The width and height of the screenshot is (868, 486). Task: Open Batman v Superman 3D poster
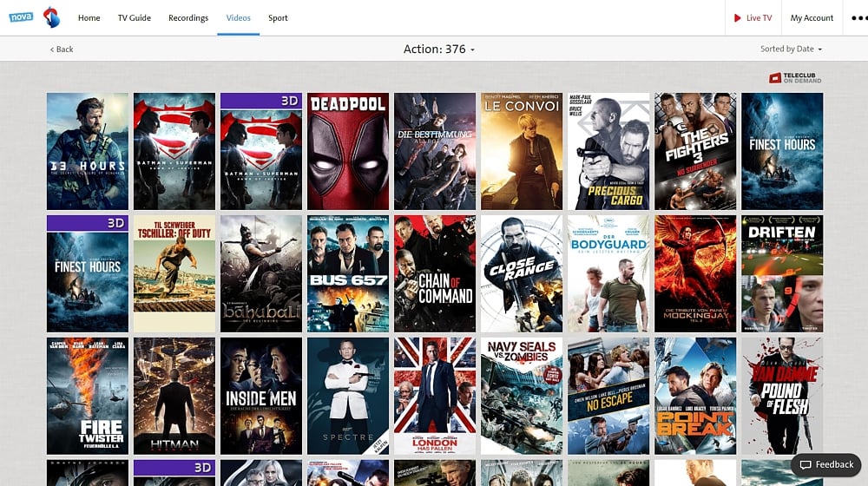[x=261, y=151]
